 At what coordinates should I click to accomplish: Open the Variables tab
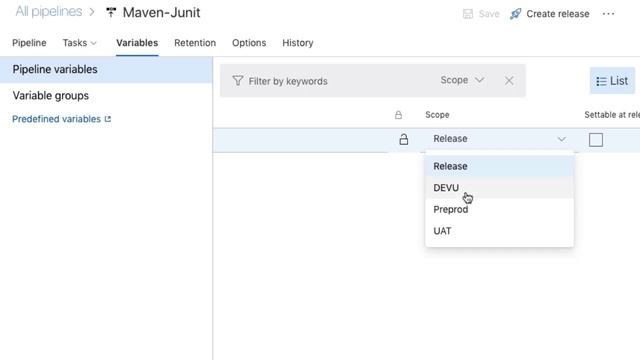[137, 43]
